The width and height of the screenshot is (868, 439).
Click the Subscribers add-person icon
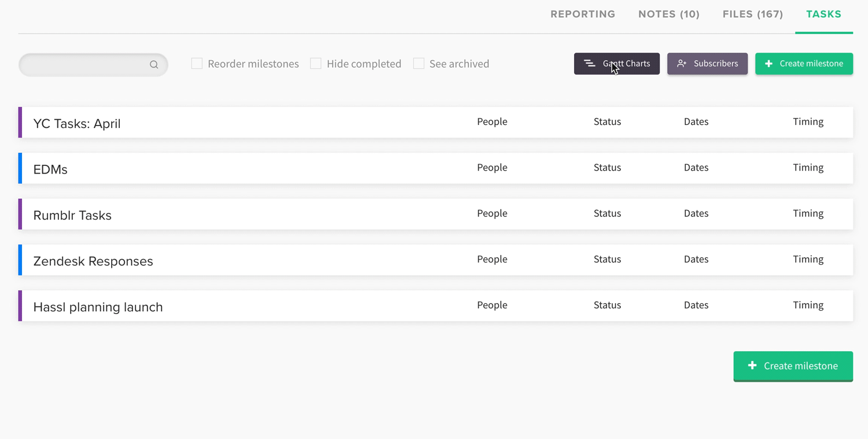[682, 64]
